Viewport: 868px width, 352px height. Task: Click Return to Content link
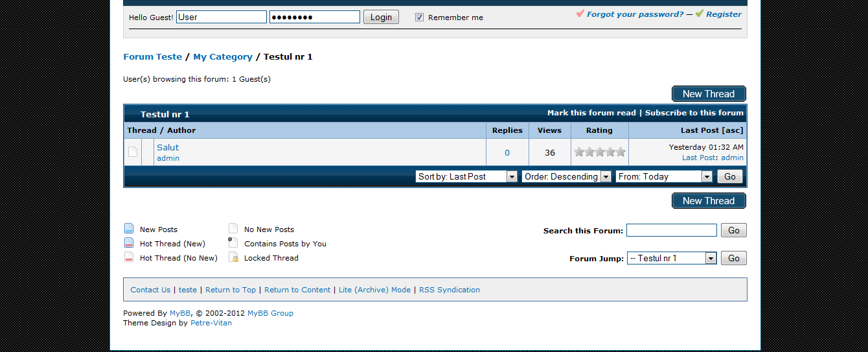[x=297, y=290]
